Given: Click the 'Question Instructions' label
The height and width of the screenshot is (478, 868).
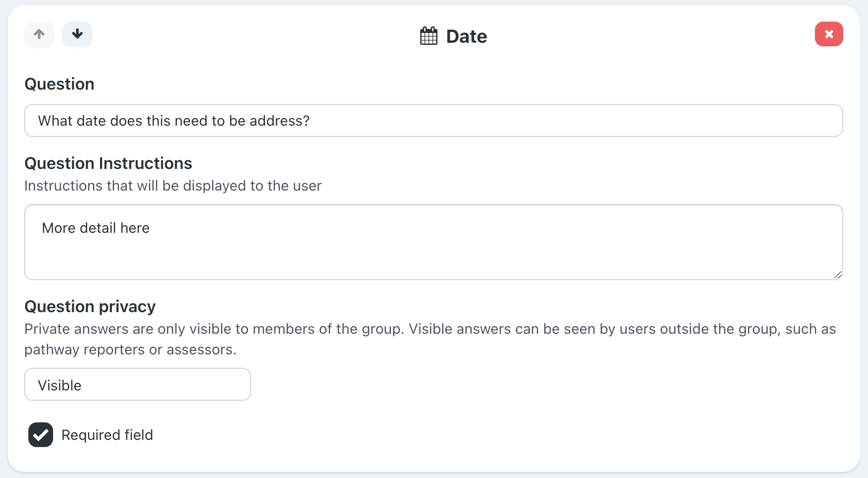Looking at the screenshot, I should [108, 163].
